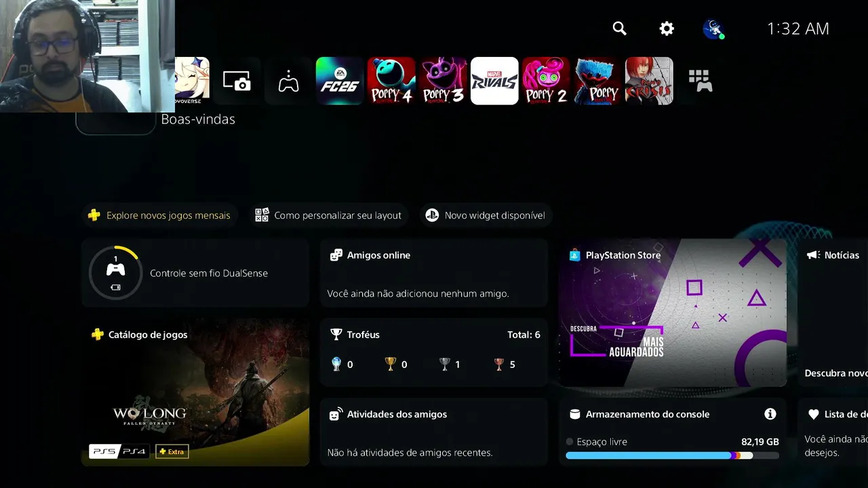The image size is (868, 488).
Task: Select the gold trophy count
Action: 396,365
